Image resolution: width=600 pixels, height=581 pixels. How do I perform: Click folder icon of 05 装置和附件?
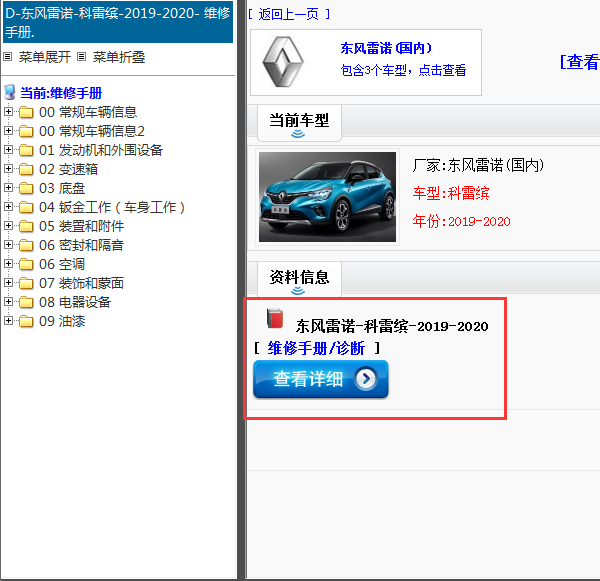pos(26,226)
